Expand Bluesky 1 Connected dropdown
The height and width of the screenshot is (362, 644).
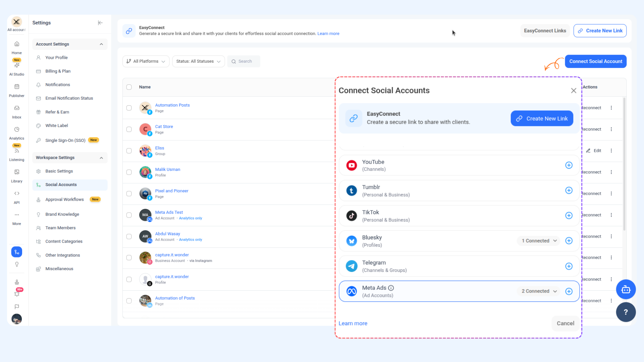[539, 241]
